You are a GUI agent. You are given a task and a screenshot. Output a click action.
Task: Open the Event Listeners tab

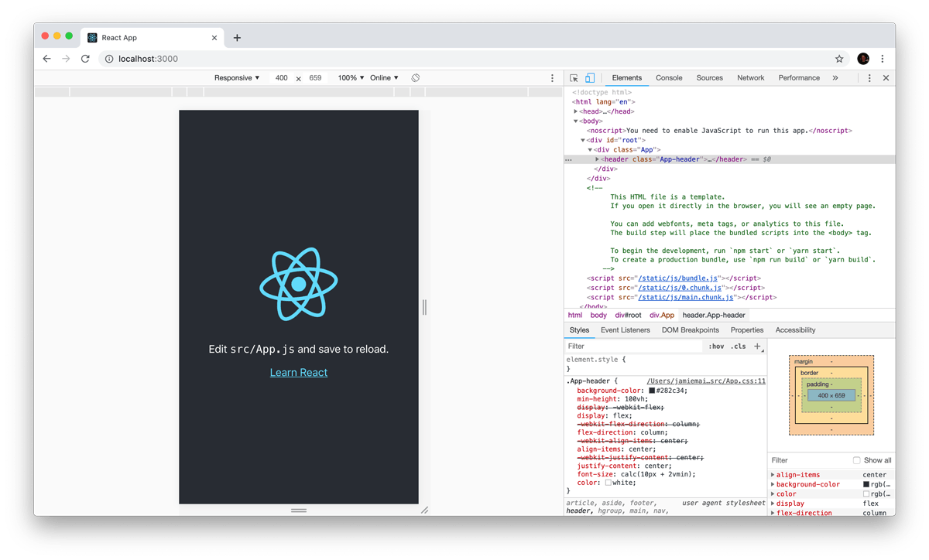tap(626, 330)
